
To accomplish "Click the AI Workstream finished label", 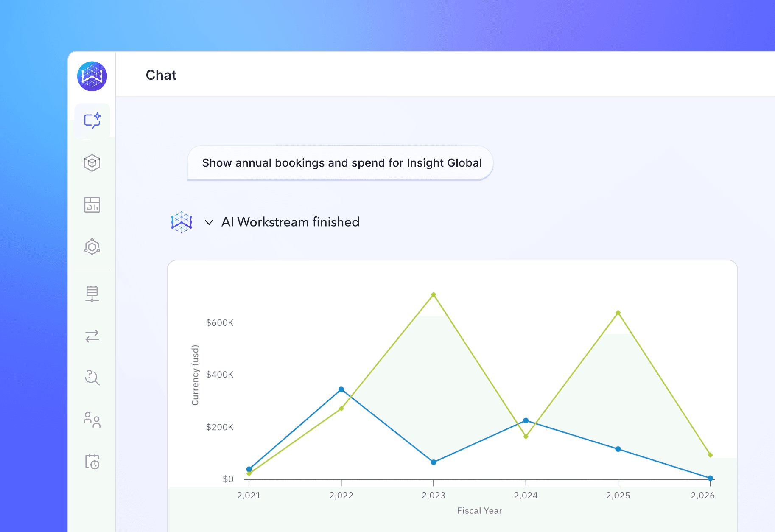I will click(291, 222).
